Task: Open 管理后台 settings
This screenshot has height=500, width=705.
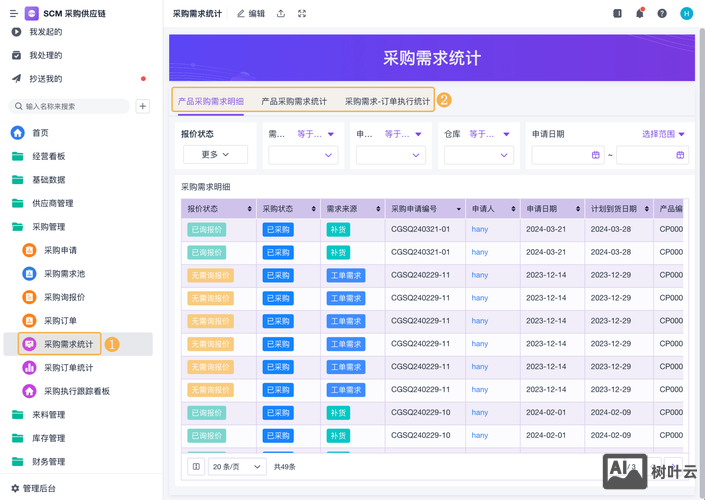Action: click(34, 488)
